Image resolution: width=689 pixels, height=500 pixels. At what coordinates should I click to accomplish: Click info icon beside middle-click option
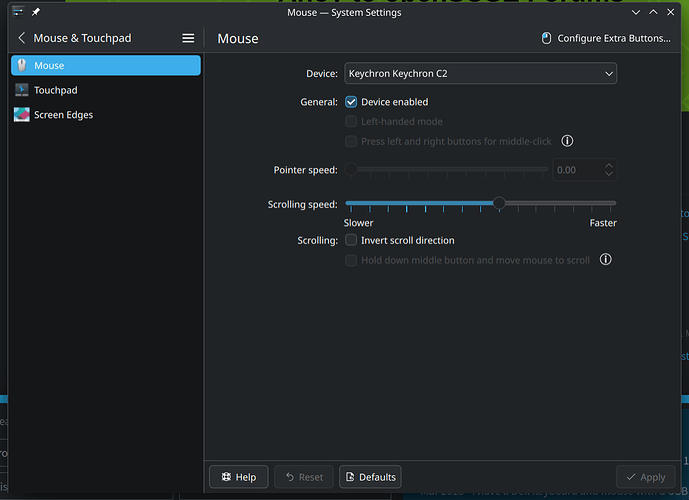(x=567, y=141)
